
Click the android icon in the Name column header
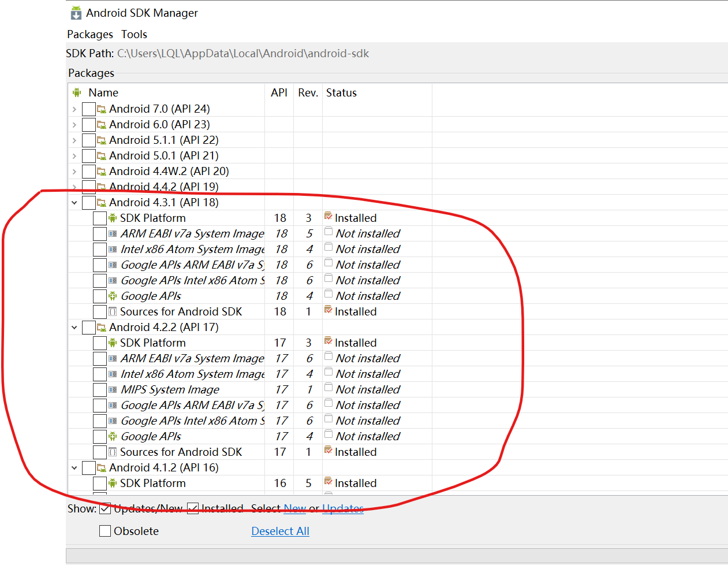77,92
